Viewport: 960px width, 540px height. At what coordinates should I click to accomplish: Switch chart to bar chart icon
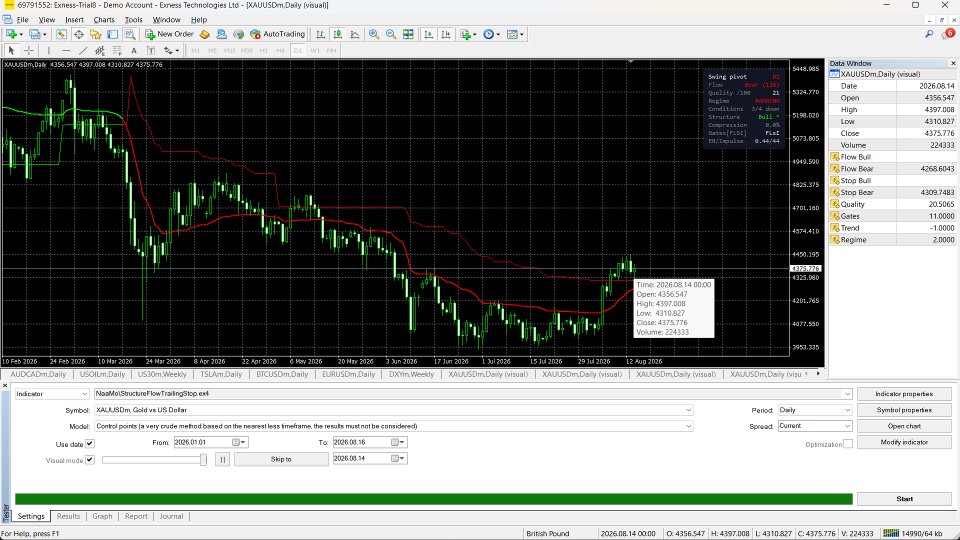(320, 34)
